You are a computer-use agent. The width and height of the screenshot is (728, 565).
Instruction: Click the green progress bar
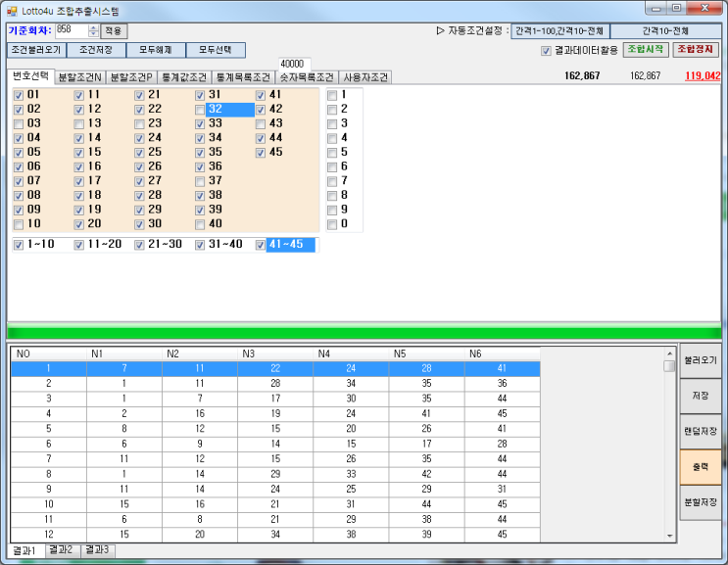coord(364,333)
